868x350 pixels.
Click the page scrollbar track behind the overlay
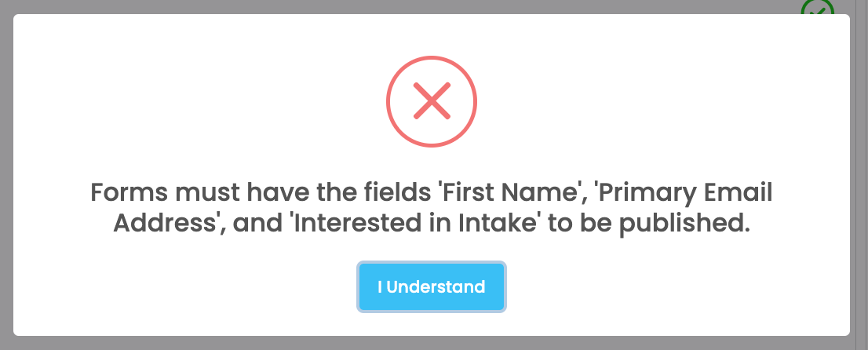pyautogui.click(x=863, y=175)
